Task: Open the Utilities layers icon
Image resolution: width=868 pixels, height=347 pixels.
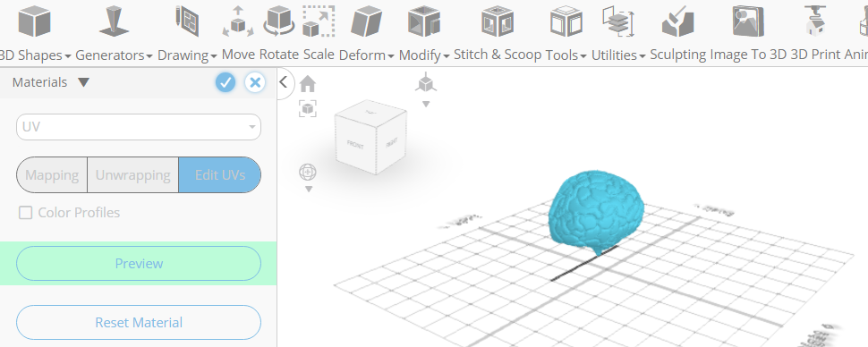Action: tap(618, 21)
